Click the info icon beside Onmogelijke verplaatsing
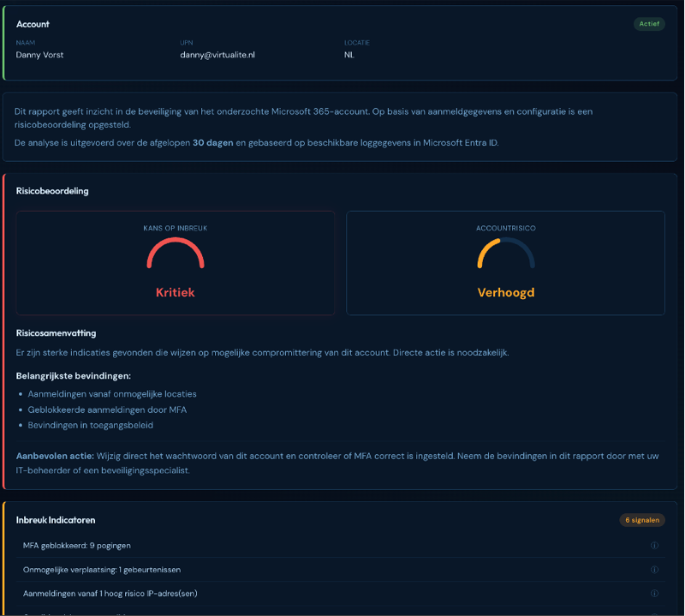Image resolution: width=685 pixels, height=616 pixels. (654, 569)
